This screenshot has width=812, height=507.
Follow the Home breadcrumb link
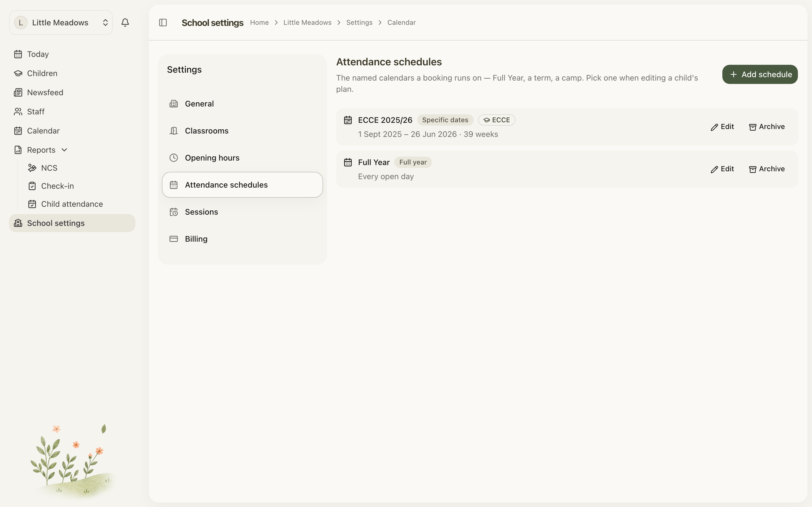[259, 23]
